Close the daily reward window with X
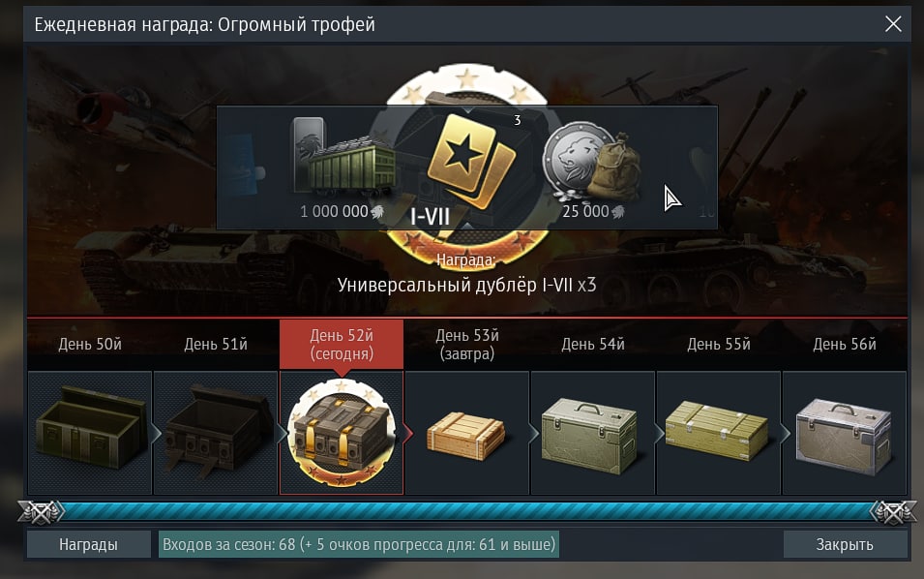This screenshot has height=579, width=924. (x=893, y=24)
